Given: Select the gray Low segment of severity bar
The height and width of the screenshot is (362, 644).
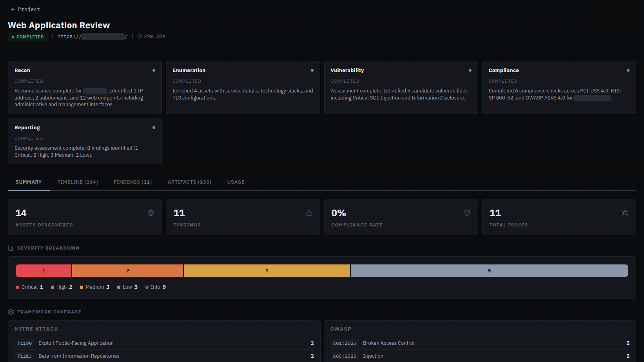Looking at the screenshot, I should tap(489, 271).
